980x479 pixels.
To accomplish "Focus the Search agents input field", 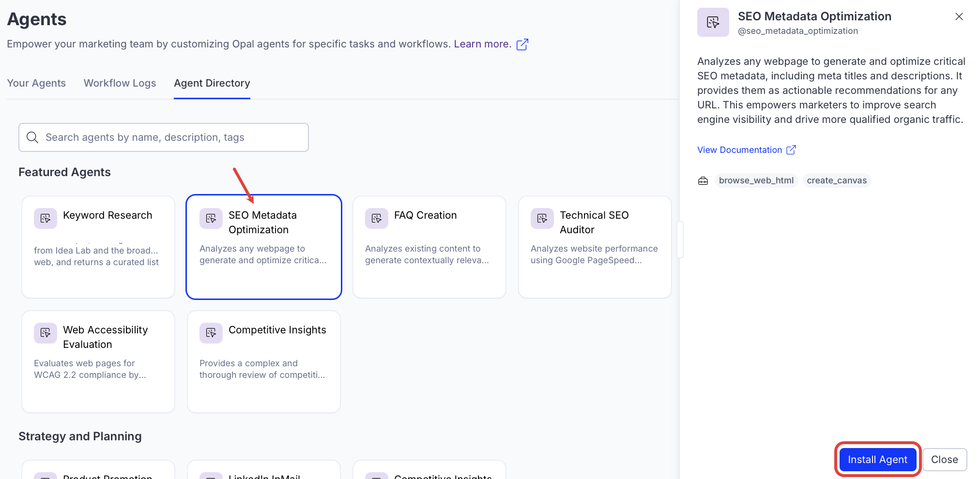I will (x=169, y=137).
